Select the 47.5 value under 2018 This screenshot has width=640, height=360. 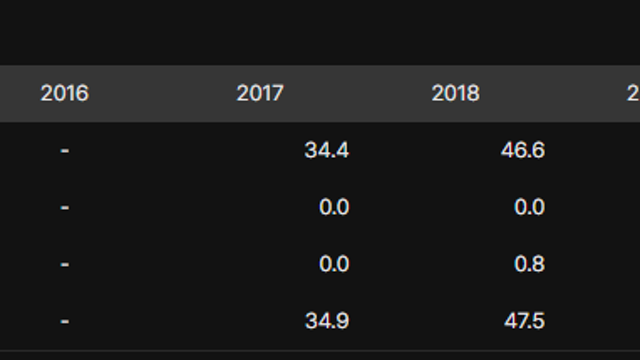[524, 320]
